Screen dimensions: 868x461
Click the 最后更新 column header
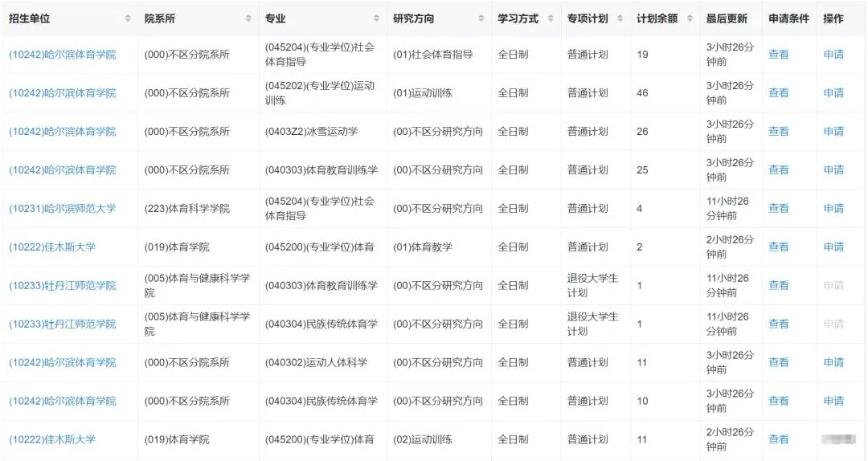tap(727, 18)
